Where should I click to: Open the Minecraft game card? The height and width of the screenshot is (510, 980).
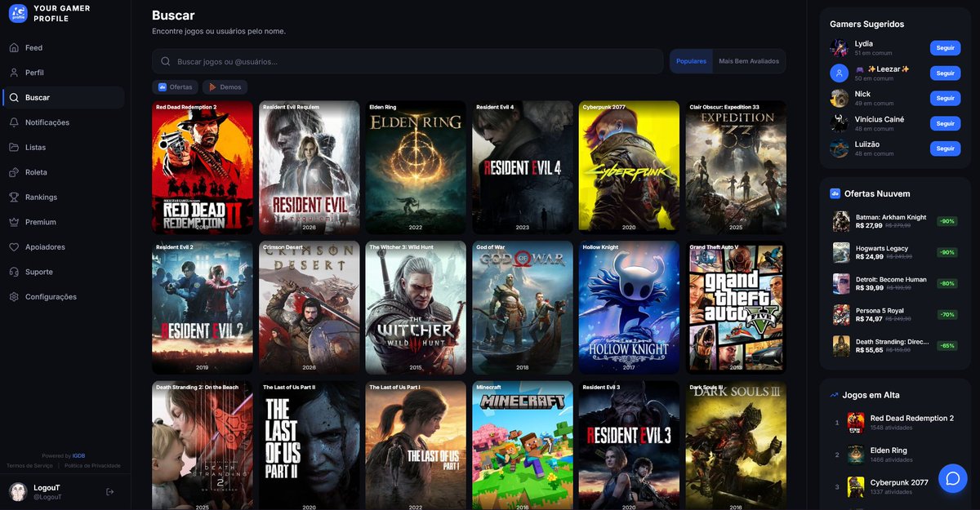[523, 446]
